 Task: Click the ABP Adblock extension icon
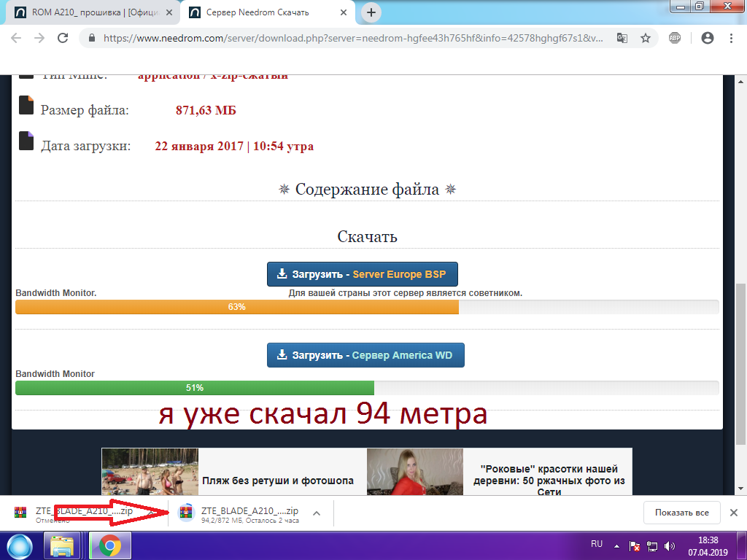(x=675, y=38)
